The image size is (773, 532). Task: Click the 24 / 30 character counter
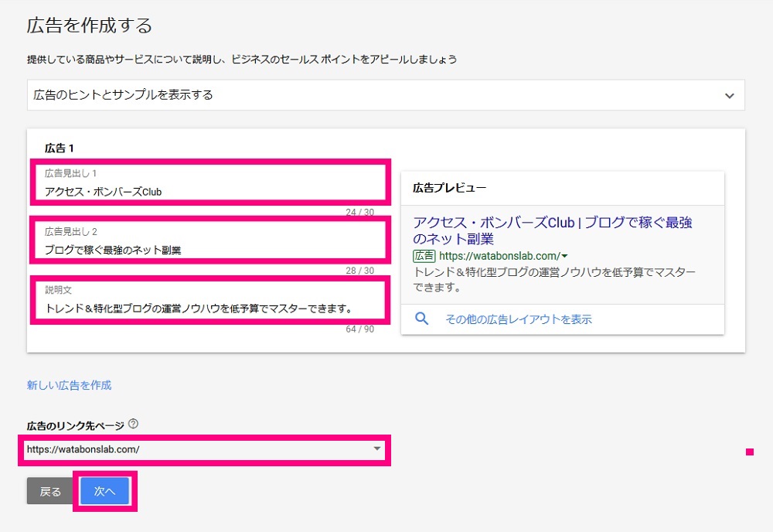[x=360, y=212]
